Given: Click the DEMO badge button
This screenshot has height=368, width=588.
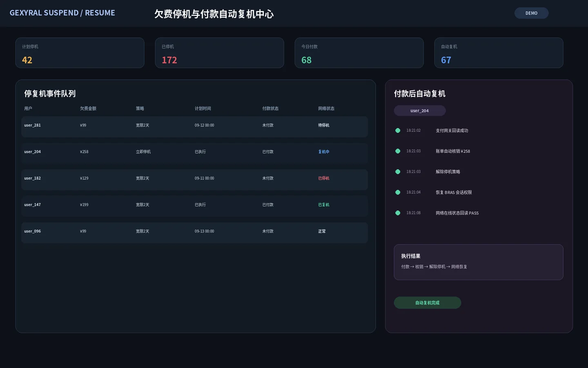Looking at the screenshot, I should 531,13.
